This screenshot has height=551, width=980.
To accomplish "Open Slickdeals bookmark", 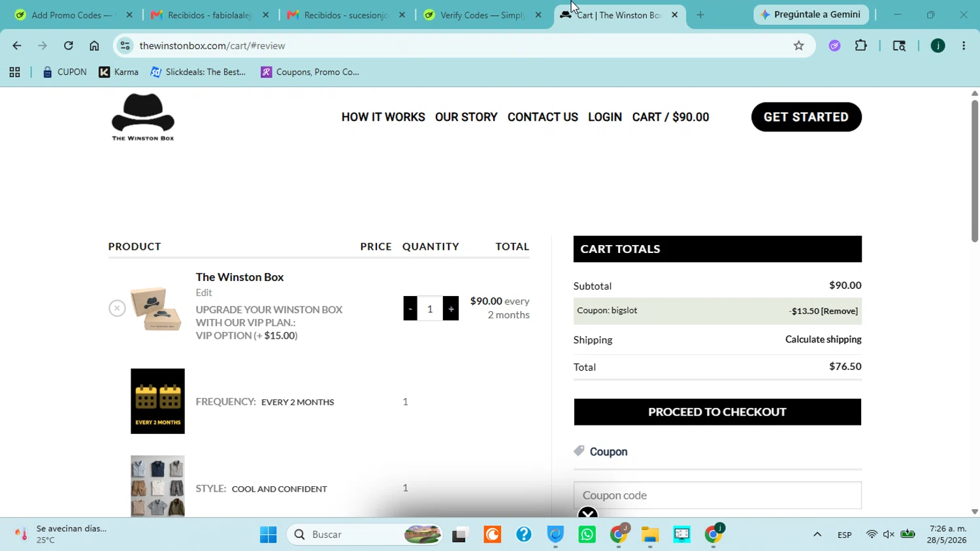I will pos(198,72).
